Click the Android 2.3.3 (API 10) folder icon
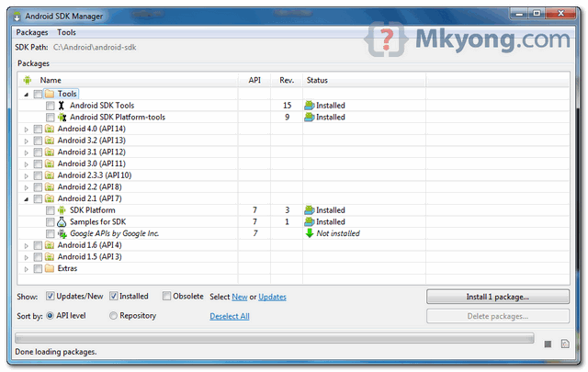Viewport: 588px width, 372px height. (x=50, y=175)
